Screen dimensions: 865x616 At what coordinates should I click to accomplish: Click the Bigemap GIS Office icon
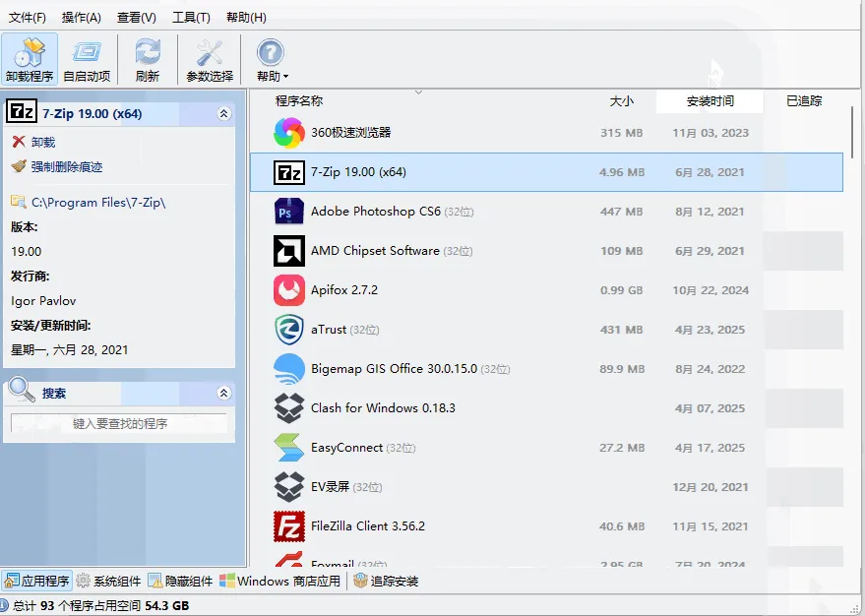pyautogui.click(x=289, y=369)
